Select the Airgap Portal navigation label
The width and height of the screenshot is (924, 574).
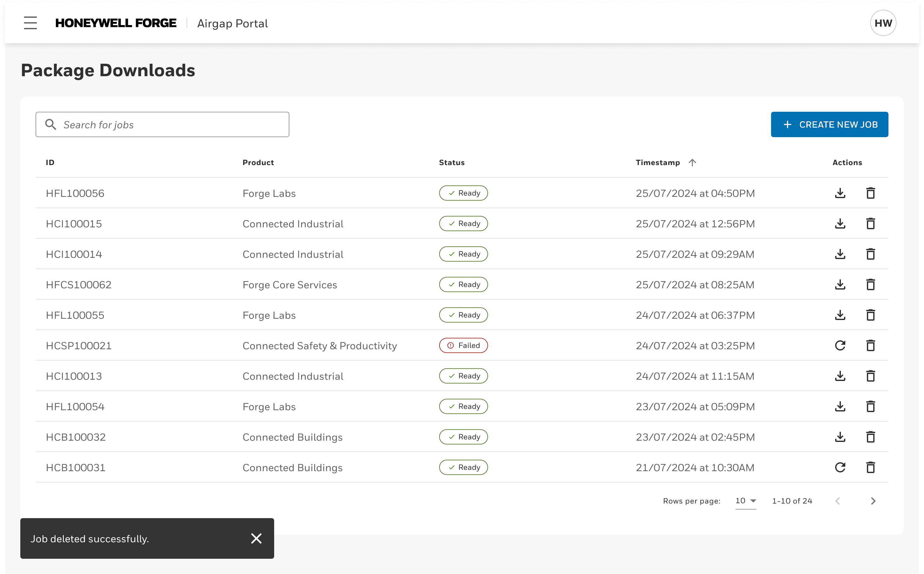(233, 23)
